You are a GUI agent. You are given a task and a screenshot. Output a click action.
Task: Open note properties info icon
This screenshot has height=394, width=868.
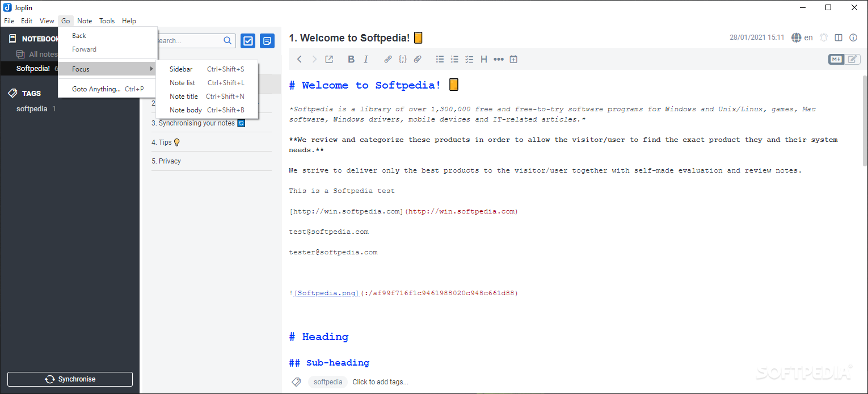tap(853, 37)
